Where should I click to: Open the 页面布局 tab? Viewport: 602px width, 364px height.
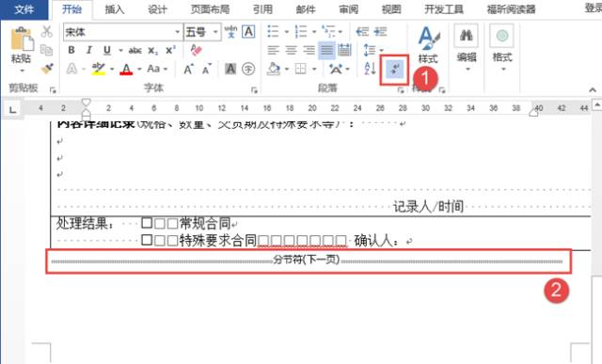210,9
